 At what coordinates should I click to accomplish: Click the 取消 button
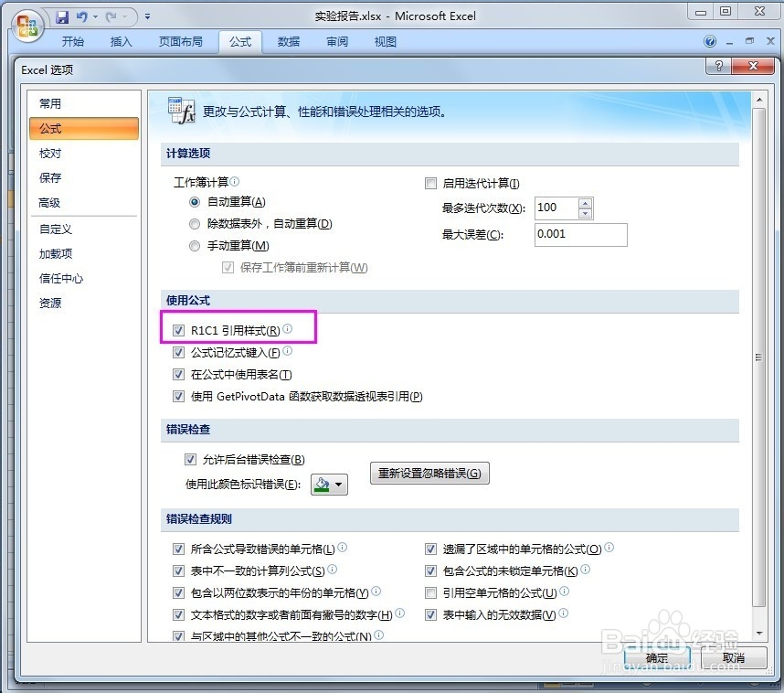[734, 657]
